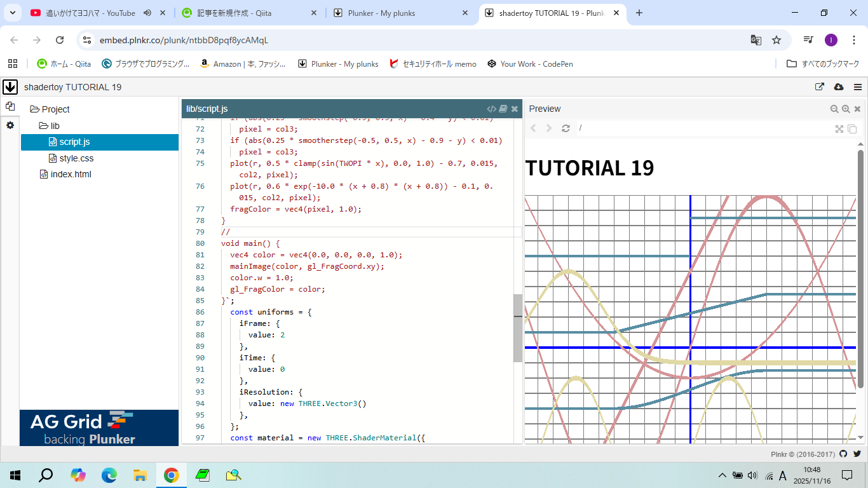The height and width of the screenshot is (488, 868).
Task: Click the code view icon in editor header
Action: (492, 109)
